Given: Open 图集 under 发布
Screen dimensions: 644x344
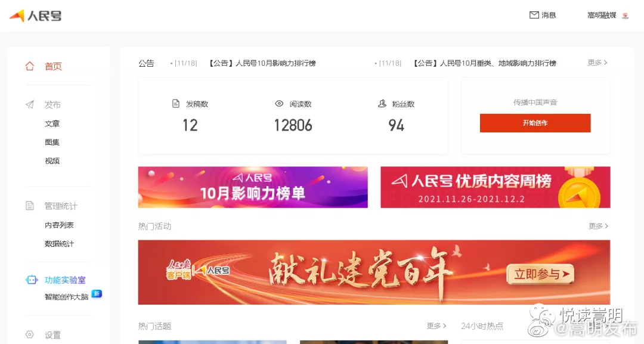Looking at the screenshot, I should (x=52, y=142).
